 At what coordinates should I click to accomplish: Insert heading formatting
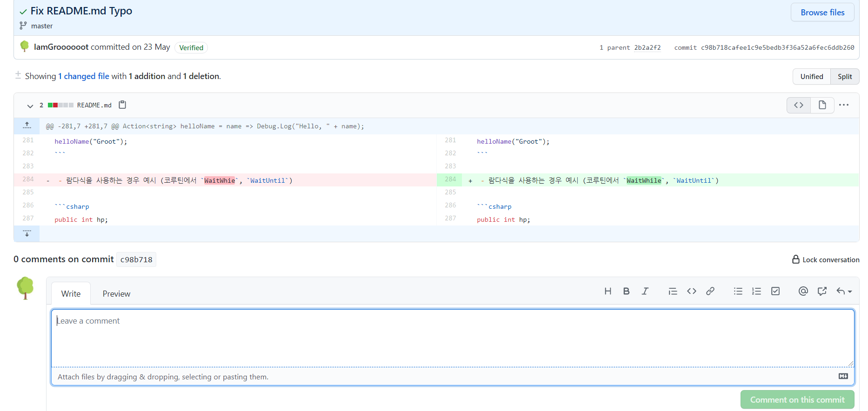608,291
